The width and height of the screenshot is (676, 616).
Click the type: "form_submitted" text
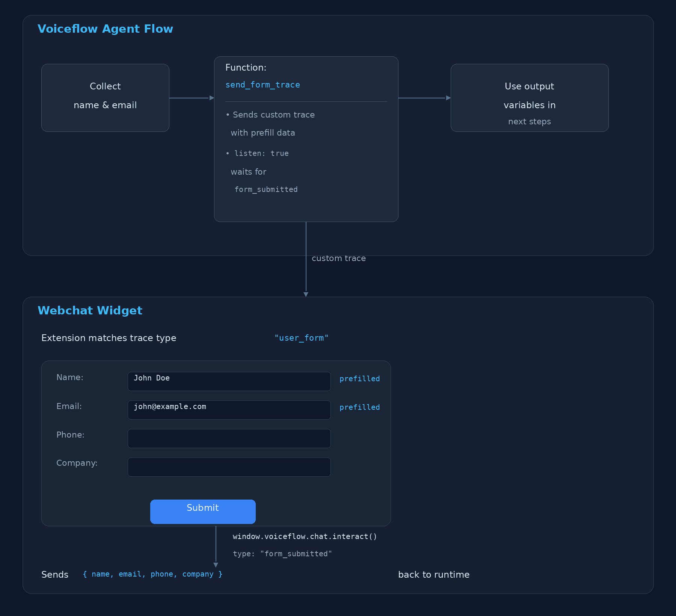coord(282,554)
